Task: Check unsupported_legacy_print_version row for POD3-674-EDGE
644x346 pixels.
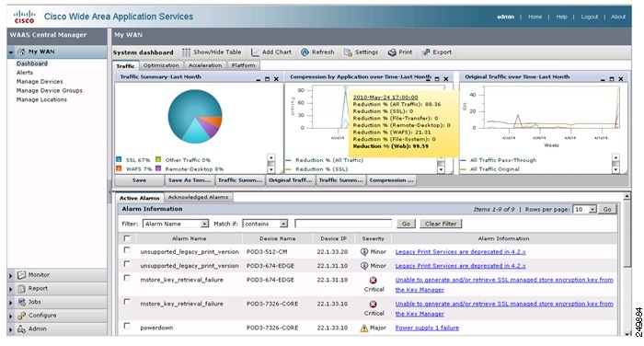Action: 127,264
